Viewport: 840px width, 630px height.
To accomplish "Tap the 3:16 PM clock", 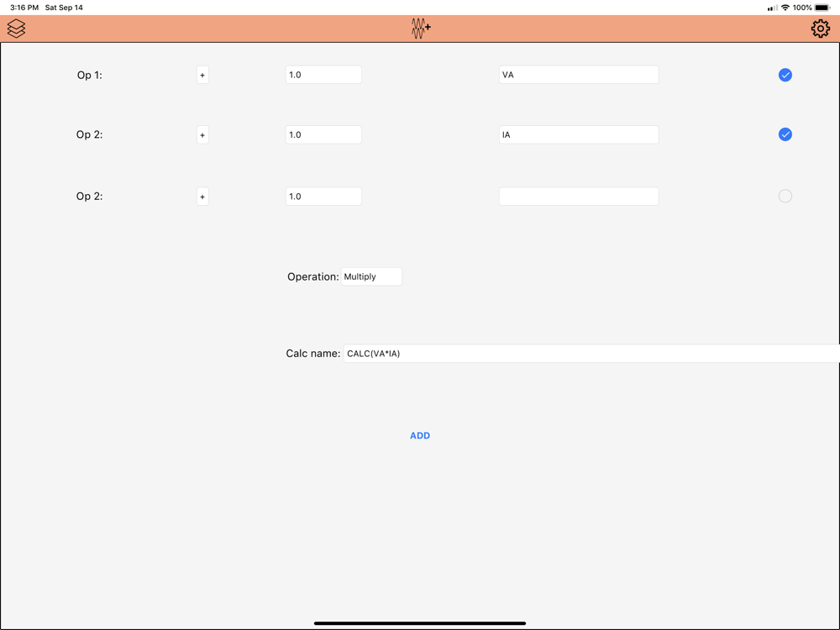I will tap(24, 8).
